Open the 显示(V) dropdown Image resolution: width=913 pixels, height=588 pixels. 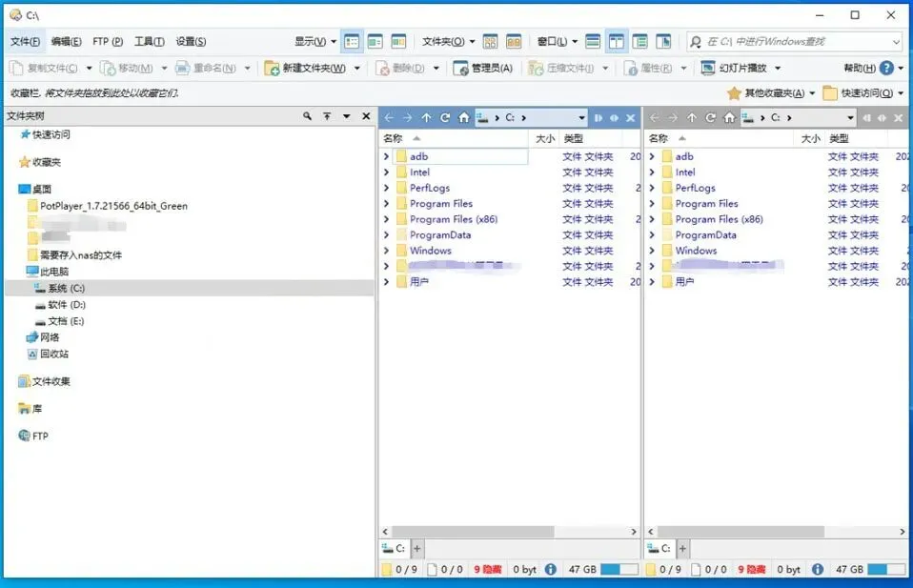(315, 41)
